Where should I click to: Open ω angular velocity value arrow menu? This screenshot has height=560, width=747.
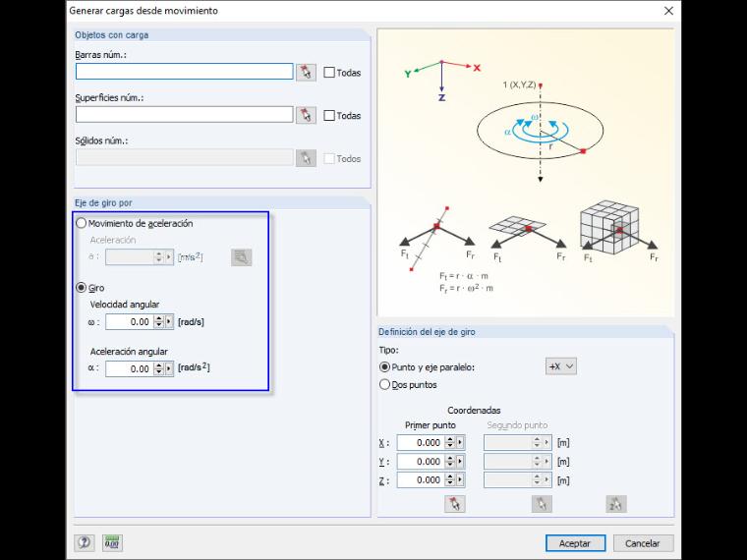tap(169, 322)
